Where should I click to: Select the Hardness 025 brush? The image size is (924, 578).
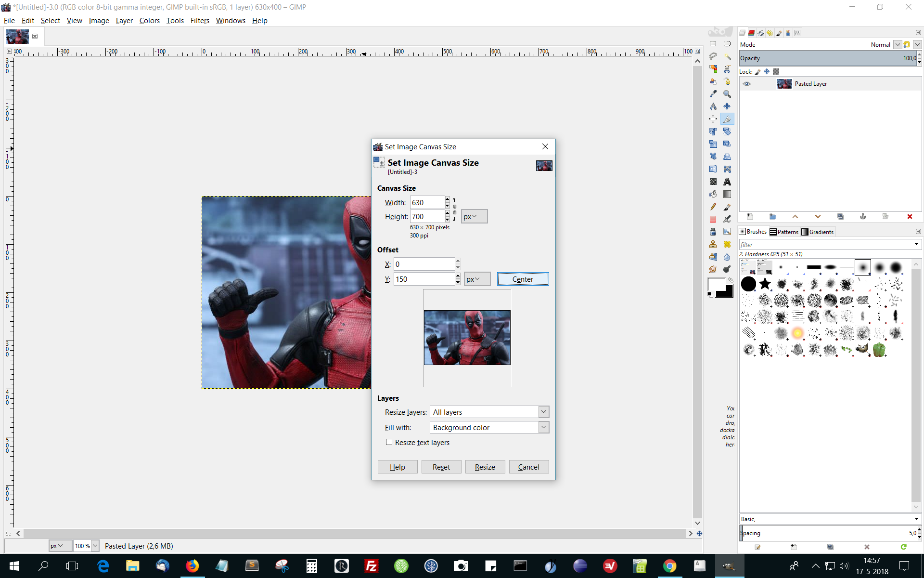click(x=863, y=267)
